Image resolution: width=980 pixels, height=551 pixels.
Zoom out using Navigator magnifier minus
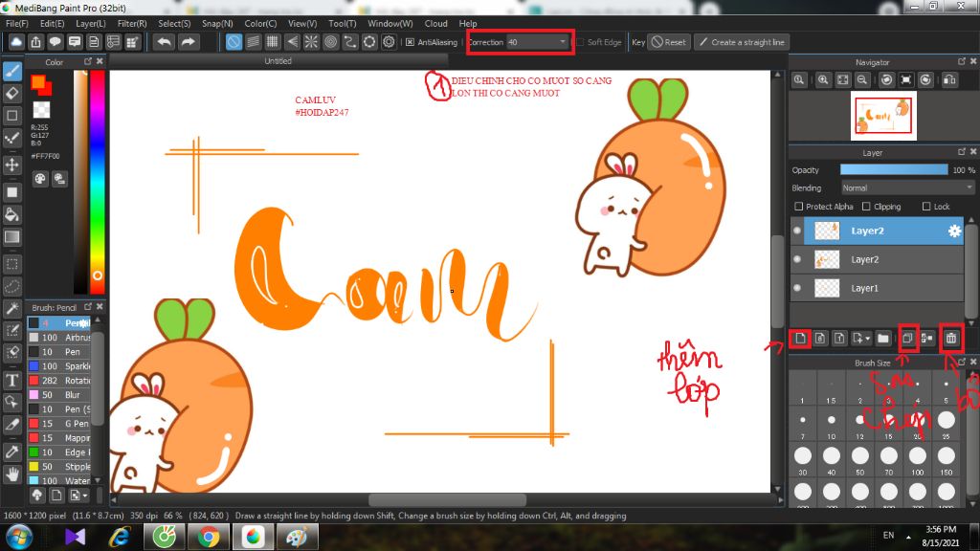[x=862, y=80]
